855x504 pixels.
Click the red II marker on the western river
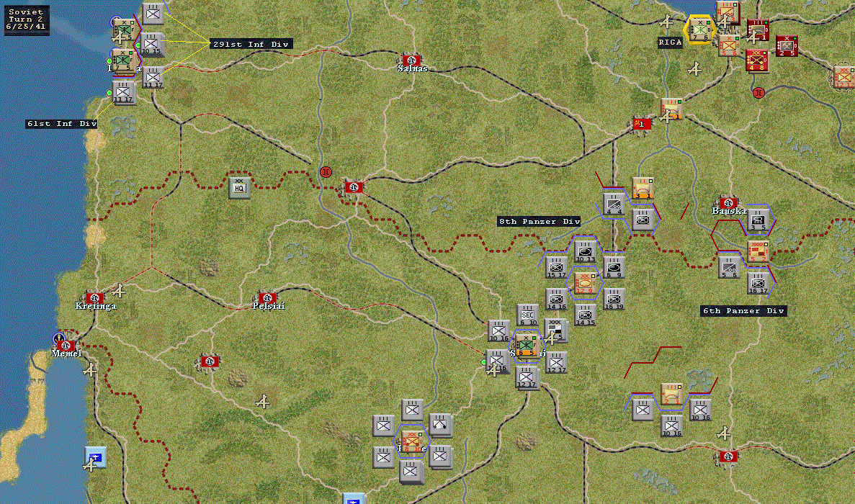tap(326, 172)
